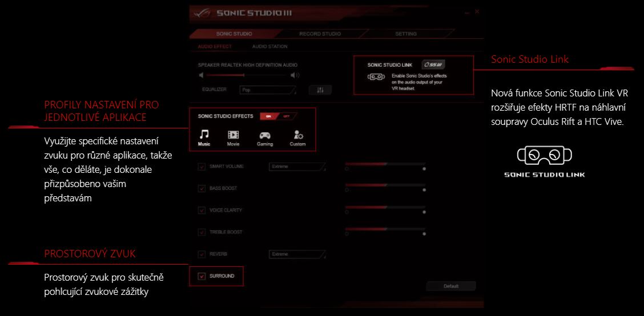
Task: Open the equalizer sliders settings icon
Action: pos(320,90)
